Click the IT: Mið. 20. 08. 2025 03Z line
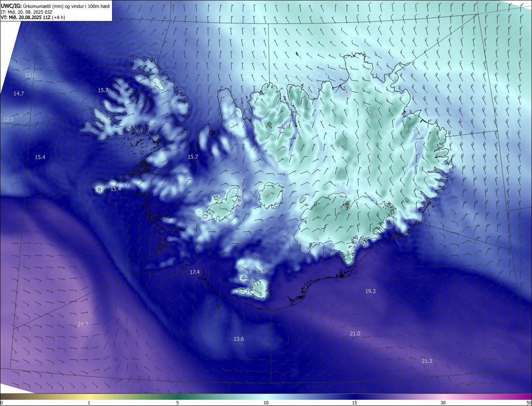Image resolution: width=532 pixels, height=406 pixels. point(27,12)
